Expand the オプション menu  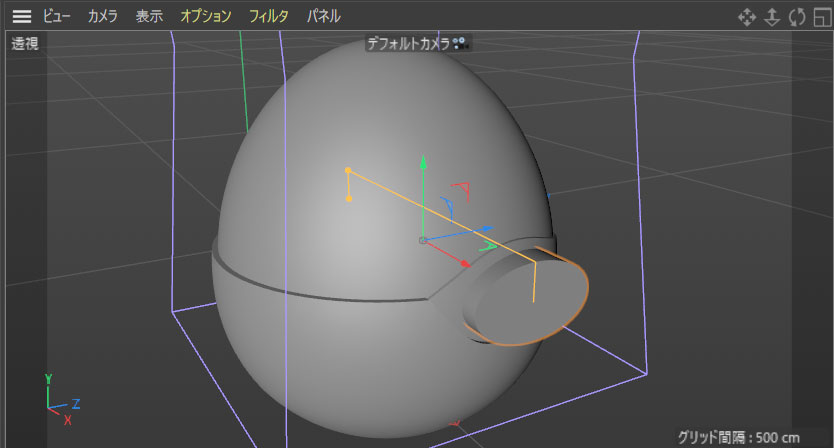tap(206, 16)
